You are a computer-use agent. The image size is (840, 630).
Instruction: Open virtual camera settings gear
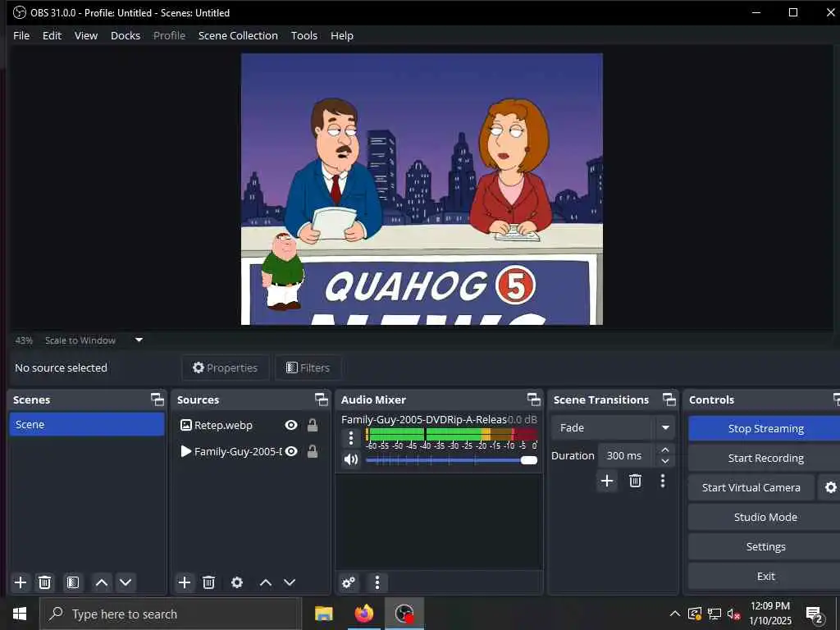pos(830,487)
